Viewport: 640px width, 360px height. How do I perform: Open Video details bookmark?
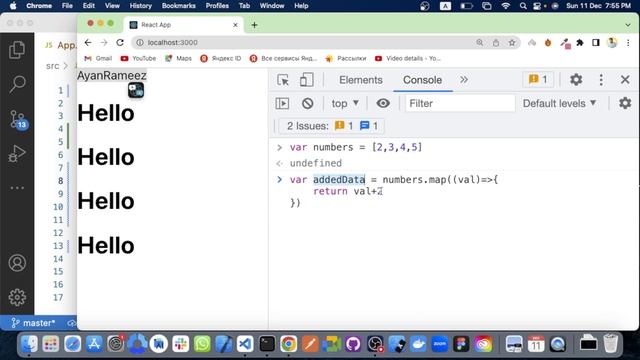tap(408, 58)
